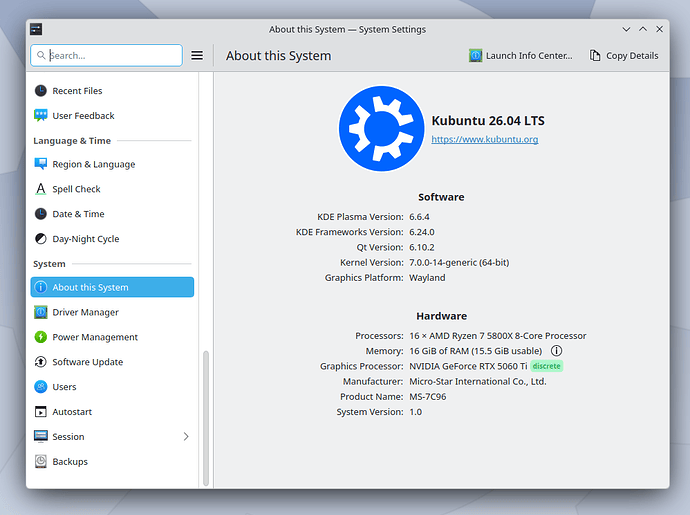Image resolution: width=690 pixels, height=515 pixels.
Task: Click the Hardware section heading
Action: (441, 316)
